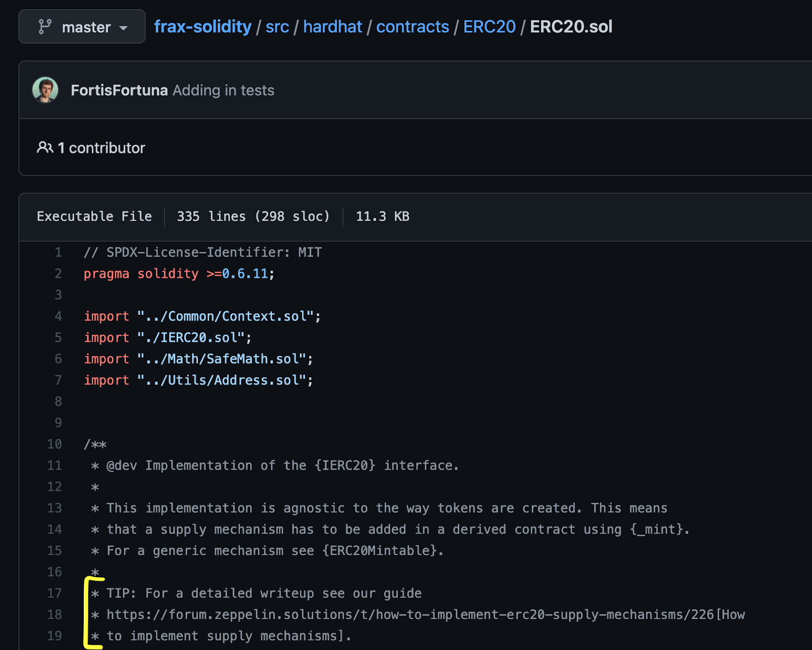Click the FortisFortuna avatar image
The image size is (812, 650).
pos(45,90)
